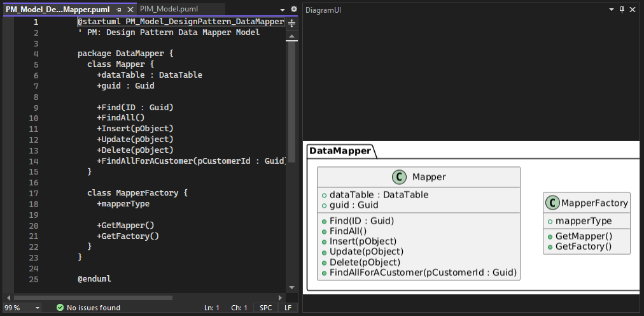644x316 pixels.
Task: Click the @startuml code line
Action: (x=181, y=22)
